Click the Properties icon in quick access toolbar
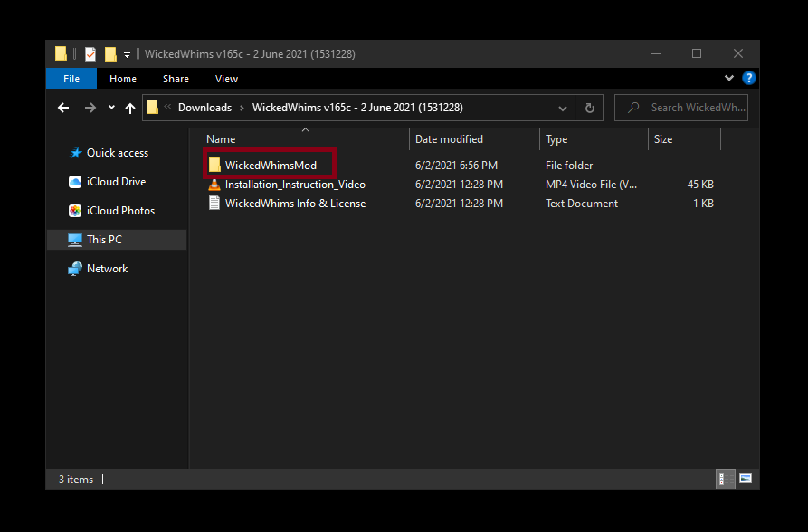Screen dimensions: 808x532 [90, 53]
